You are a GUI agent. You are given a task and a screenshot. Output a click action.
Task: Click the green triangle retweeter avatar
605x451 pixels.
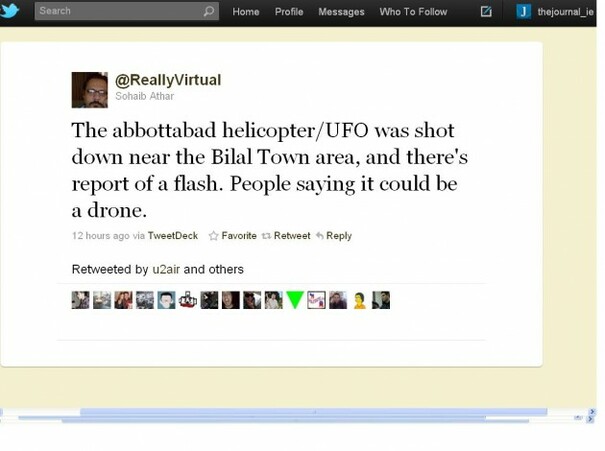(x=295, y=300)
